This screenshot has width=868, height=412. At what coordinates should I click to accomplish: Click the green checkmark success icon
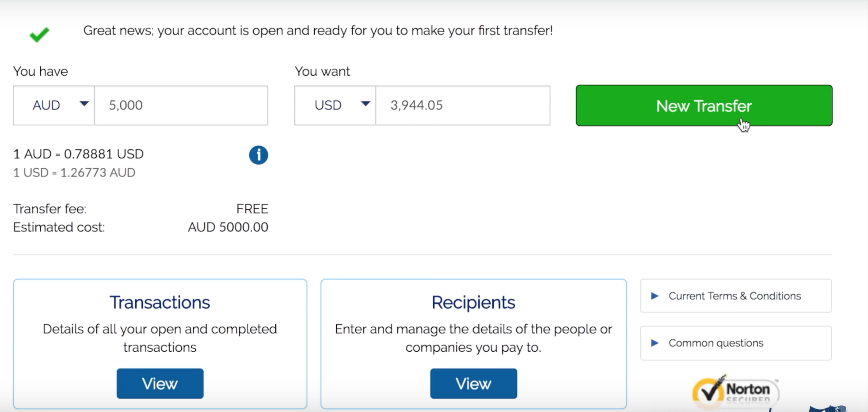[39, 34]
